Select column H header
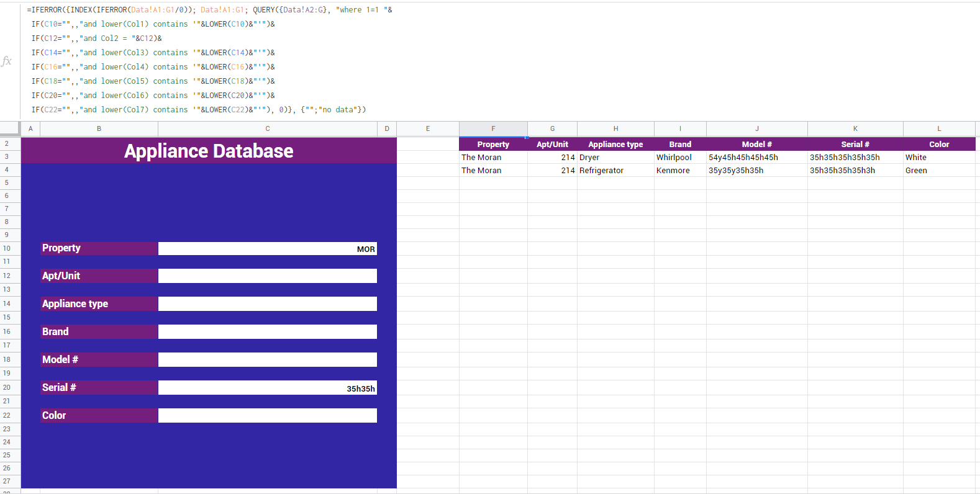 click(x=615, y=128)
